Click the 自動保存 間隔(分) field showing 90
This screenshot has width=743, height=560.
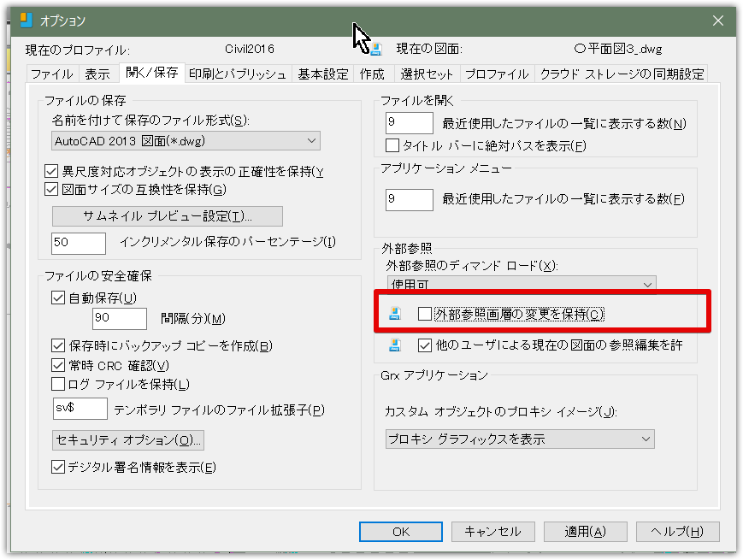tap(120, 318)
